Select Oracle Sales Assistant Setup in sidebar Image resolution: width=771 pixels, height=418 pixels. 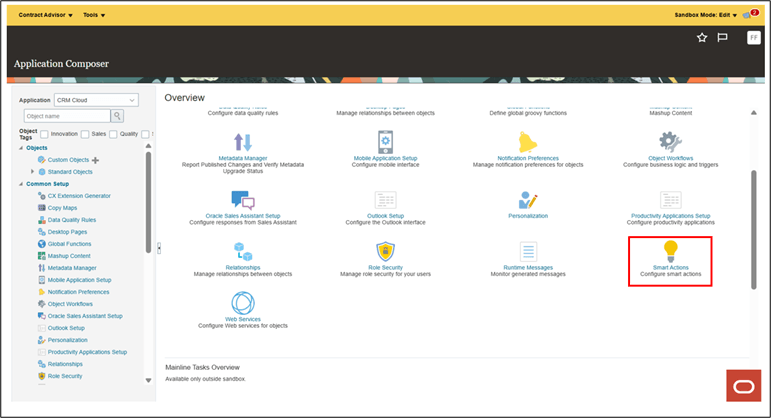tap(85, 316)
